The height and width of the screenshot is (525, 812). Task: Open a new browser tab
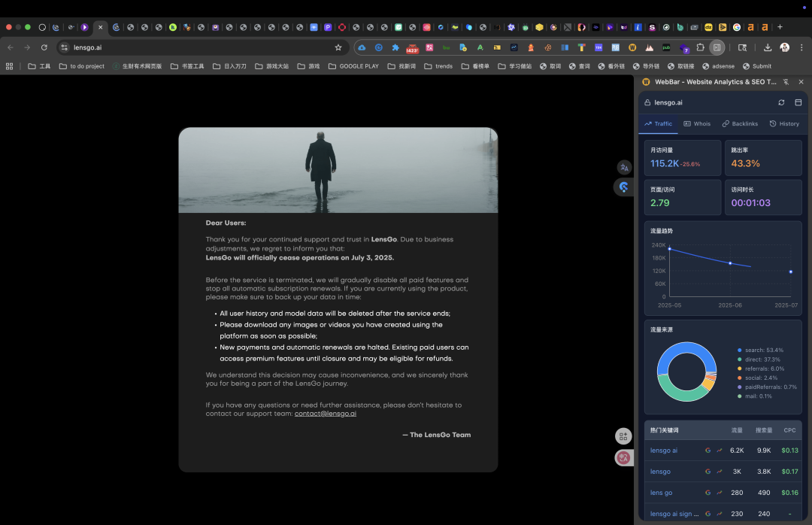click(780, 27)
